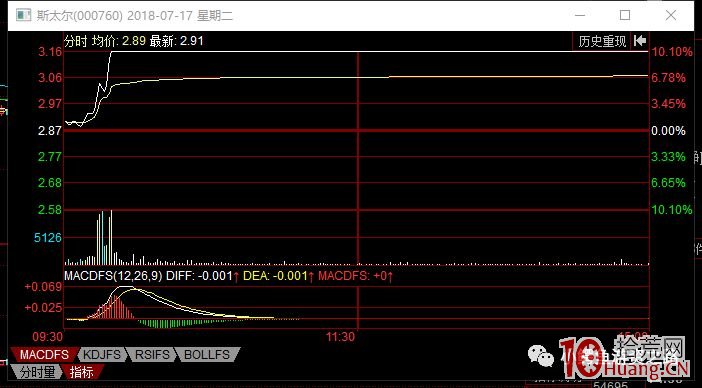702x388 pixels.
Task: Switch to the 分时量 tab
Action: 37,372
